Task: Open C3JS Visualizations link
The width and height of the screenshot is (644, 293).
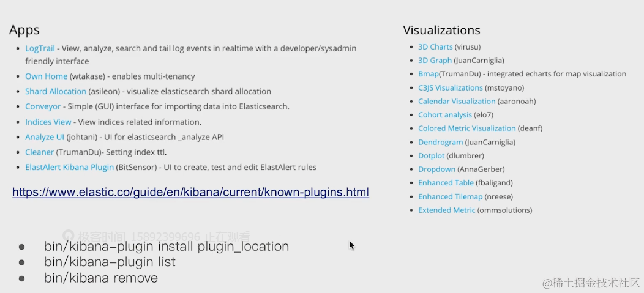Action: (451, 88)
